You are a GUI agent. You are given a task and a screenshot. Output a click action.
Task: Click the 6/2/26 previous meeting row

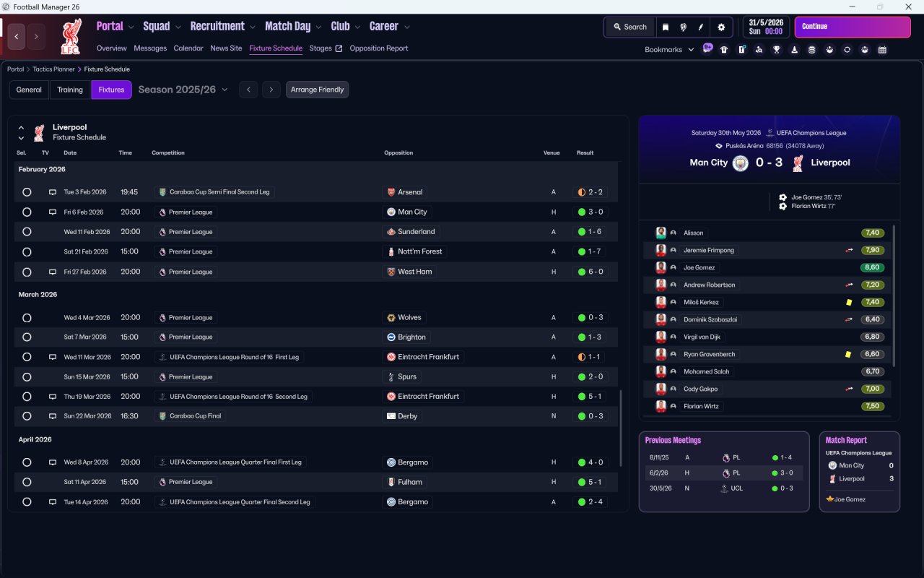tap(724, 473)
